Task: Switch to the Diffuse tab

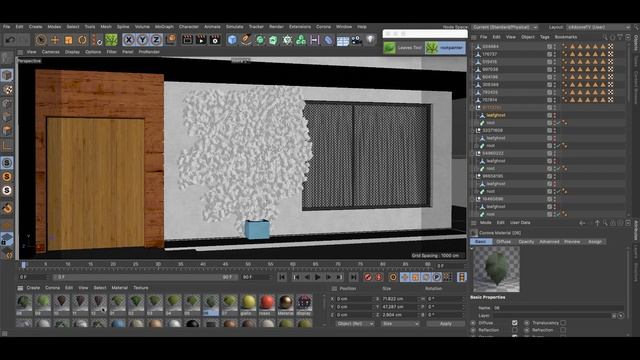Action: click(503, 242)
